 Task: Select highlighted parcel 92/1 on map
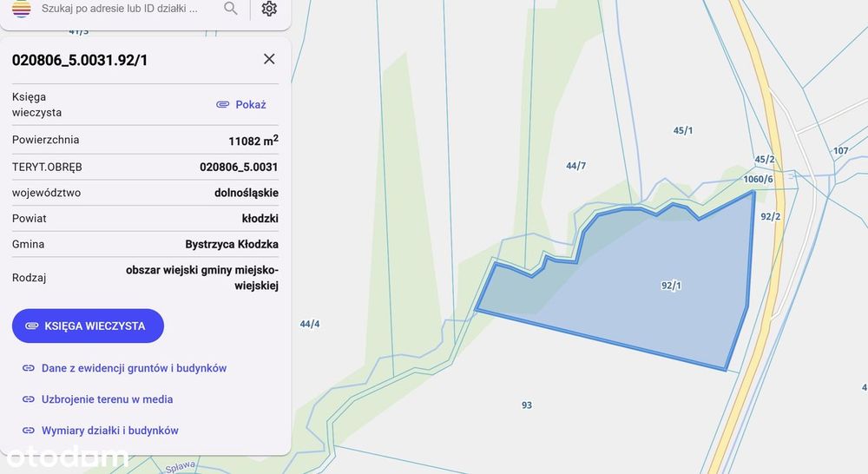671,286
